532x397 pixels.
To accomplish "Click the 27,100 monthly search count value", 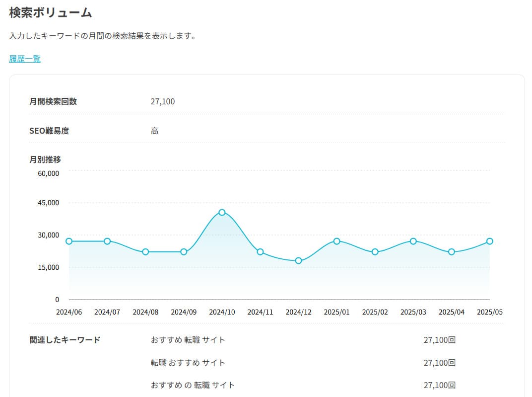I will click(163, 102).
